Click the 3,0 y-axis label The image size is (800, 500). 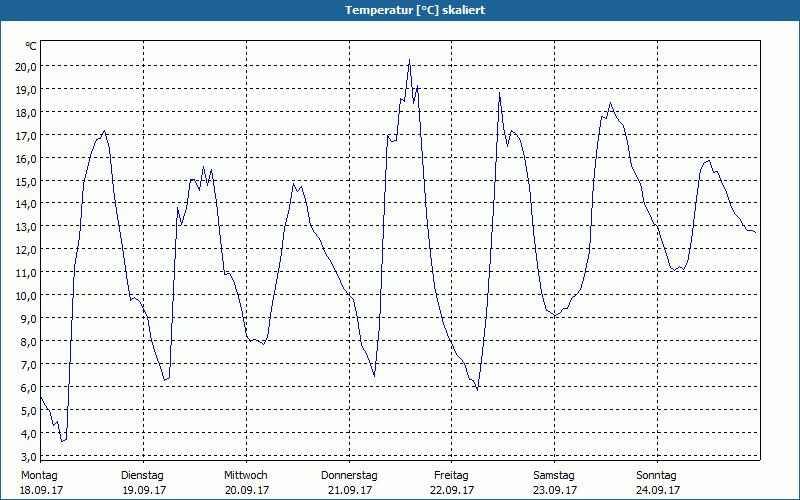(26, 433)
